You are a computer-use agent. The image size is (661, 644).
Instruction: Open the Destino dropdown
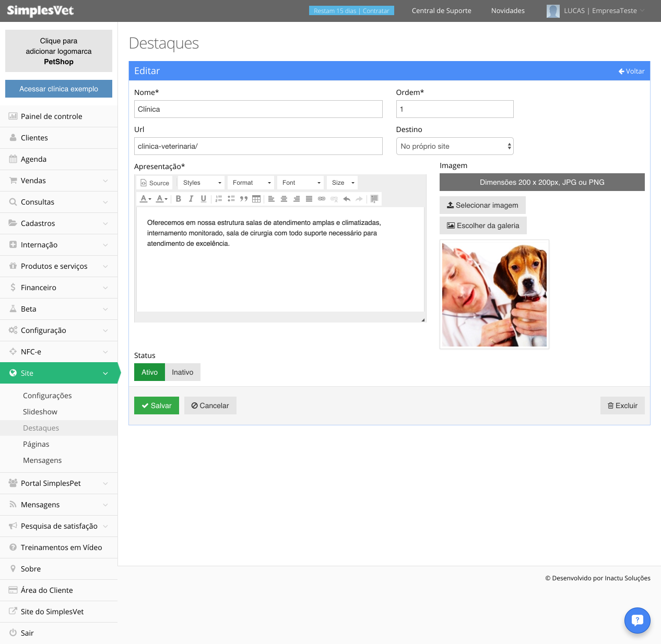pos(455,146)
